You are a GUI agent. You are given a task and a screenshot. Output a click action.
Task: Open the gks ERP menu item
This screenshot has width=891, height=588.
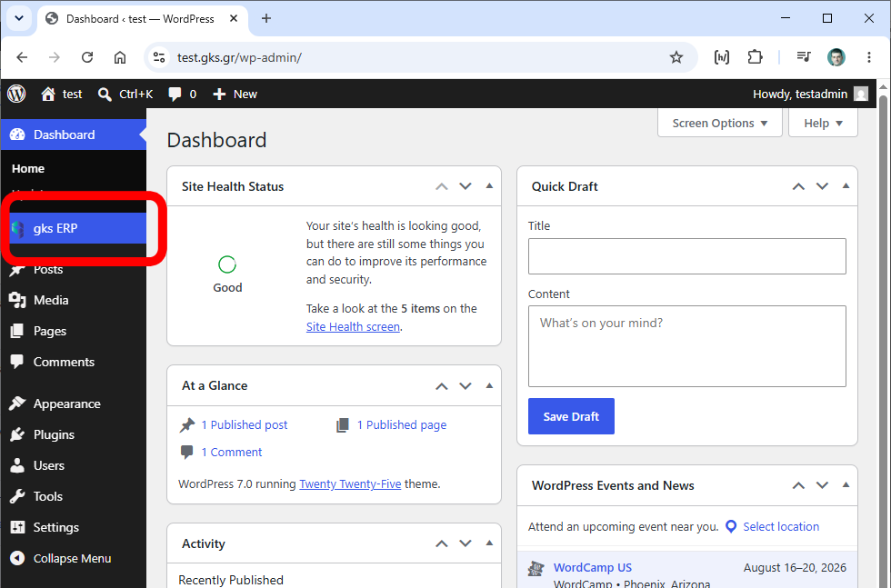pos(74,228)
